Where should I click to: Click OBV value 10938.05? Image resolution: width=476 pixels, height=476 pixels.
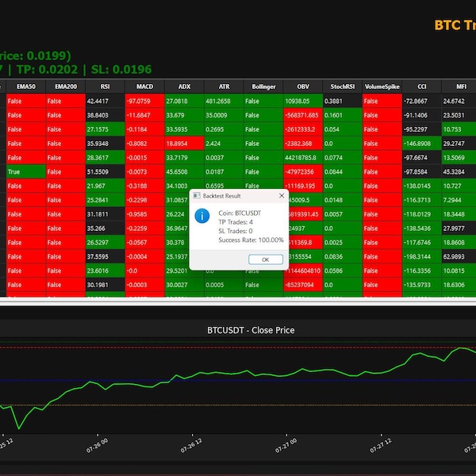pos(303,101)
